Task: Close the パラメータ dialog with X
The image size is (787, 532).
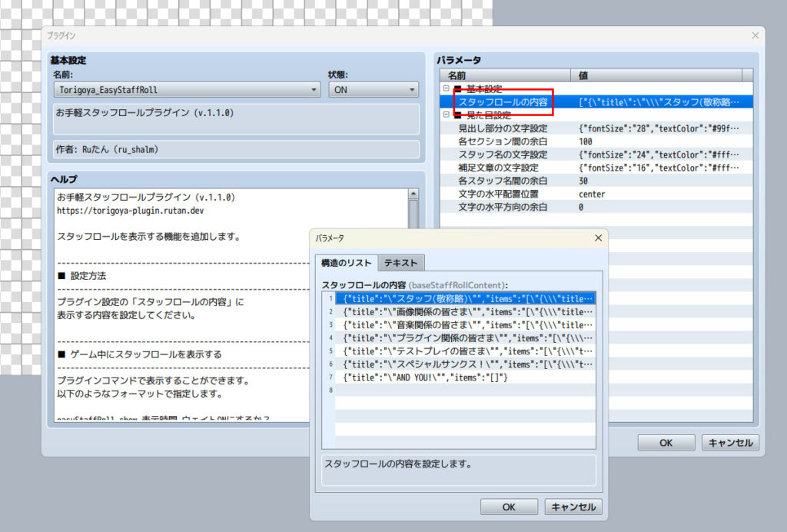Action: click(x=598, y=238)
